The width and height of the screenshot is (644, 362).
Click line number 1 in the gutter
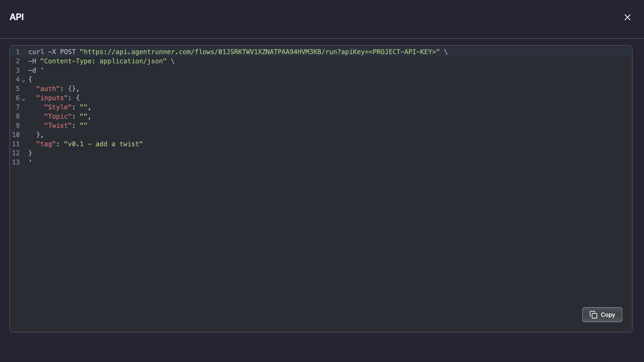pyautogui.click(x=18, y=52)
